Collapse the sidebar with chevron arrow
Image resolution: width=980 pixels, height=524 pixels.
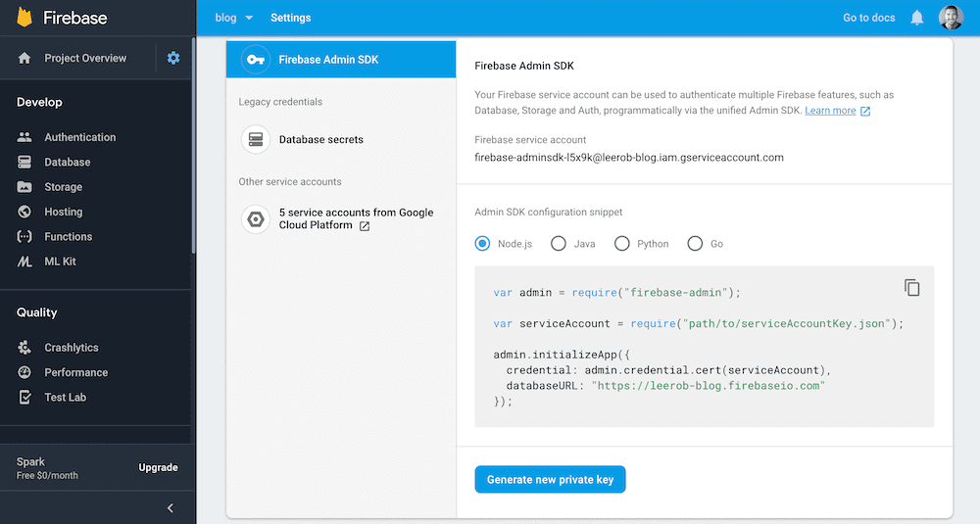(171, 507)
